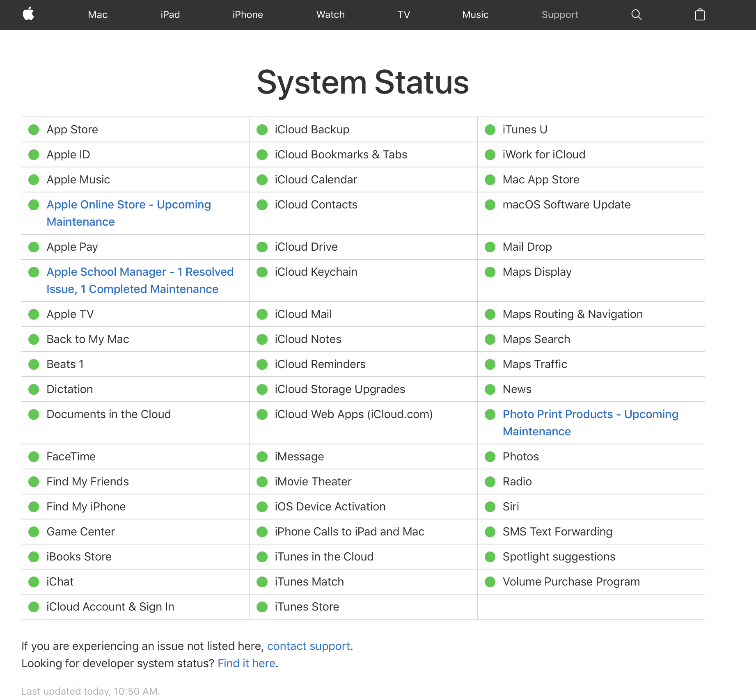Click the status dot next to iTunes Store
Viewport: 756px width, 700px height.
pos(261,607)
